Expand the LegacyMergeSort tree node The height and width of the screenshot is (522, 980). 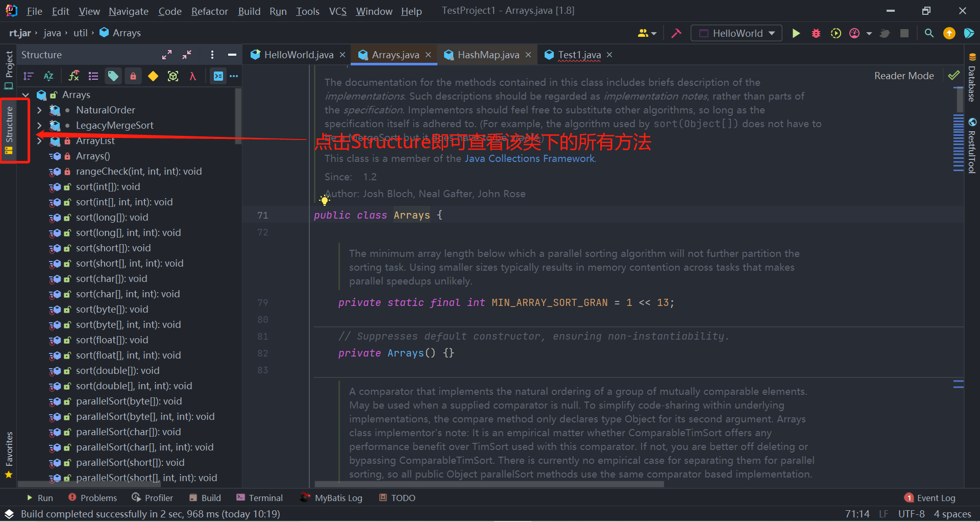pos(39,125)
